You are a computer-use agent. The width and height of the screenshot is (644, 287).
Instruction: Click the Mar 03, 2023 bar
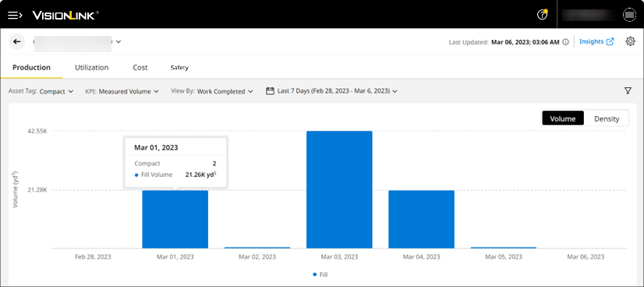(x=339, y=190)
